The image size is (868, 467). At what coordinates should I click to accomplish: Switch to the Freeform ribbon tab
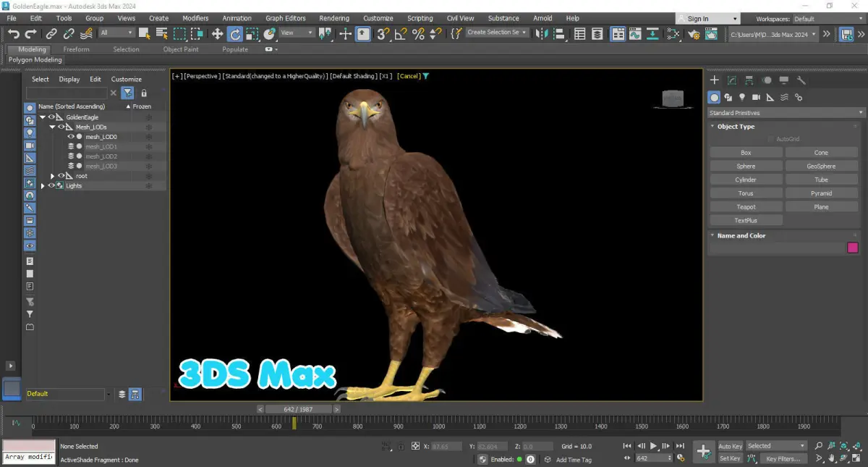pyautogui.click(x=76, y=49)
